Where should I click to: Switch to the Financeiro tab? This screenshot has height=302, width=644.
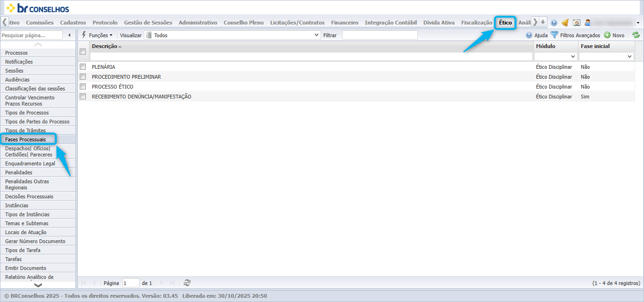click(x=345, y=23)
